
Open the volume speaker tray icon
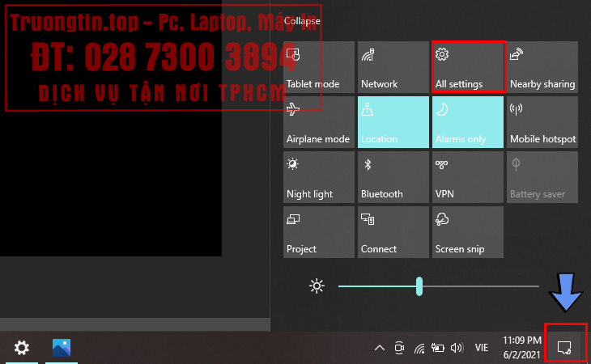pos(457,348)
